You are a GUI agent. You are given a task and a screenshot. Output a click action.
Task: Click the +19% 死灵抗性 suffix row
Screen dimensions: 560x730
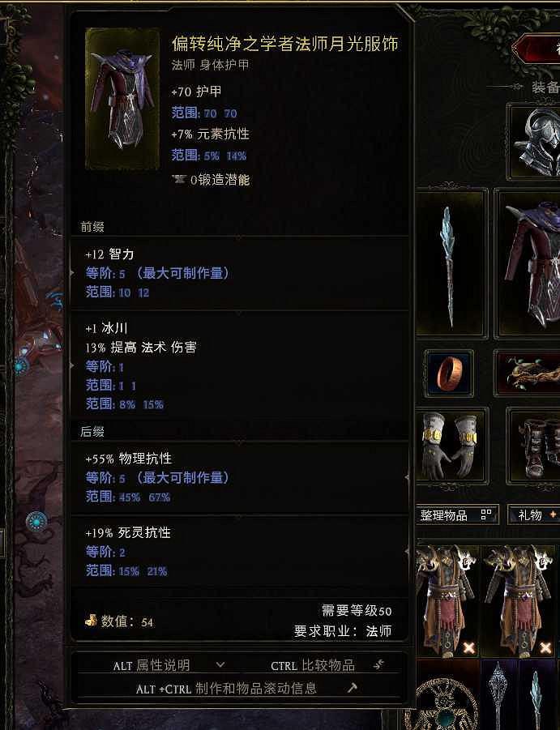click(239, 552)
